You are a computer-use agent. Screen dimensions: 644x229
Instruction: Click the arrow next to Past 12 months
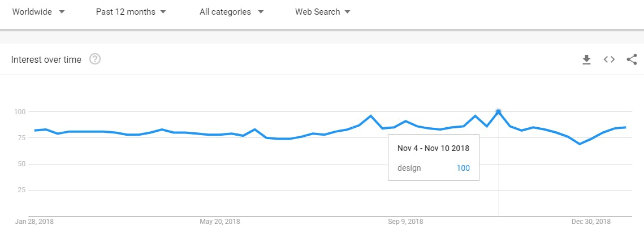click(x=163, y=12)
